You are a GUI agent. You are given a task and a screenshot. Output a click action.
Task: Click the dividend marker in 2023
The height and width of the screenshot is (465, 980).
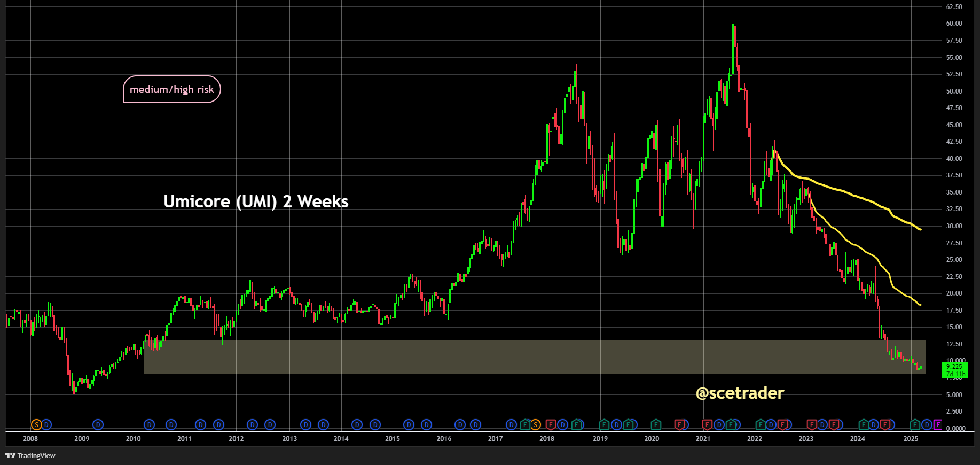tap(823, 425)
